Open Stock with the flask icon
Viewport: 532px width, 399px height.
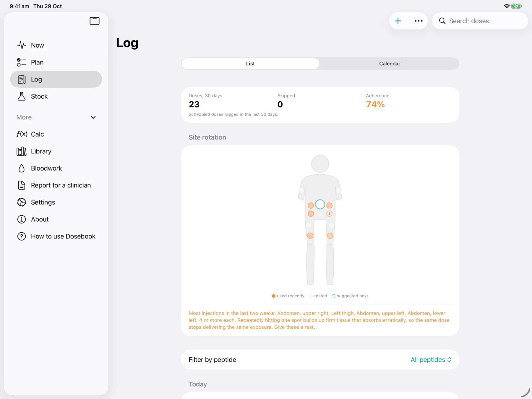tap(22, 96)
